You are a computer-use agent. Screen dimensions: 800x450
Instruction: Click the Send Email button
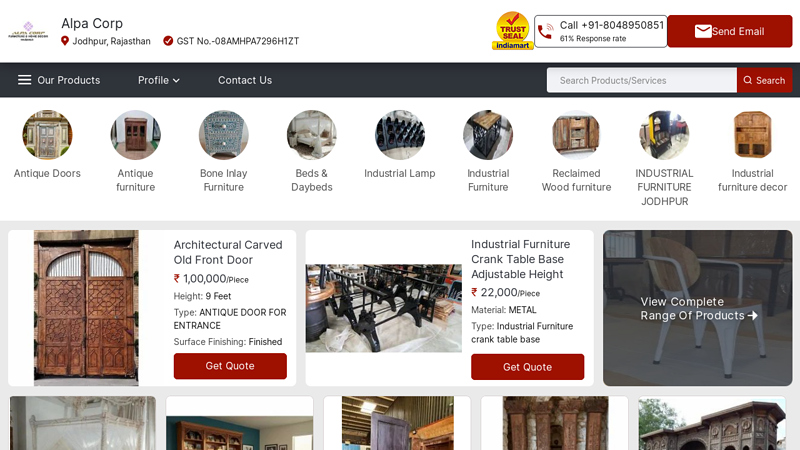pos(730,31)
